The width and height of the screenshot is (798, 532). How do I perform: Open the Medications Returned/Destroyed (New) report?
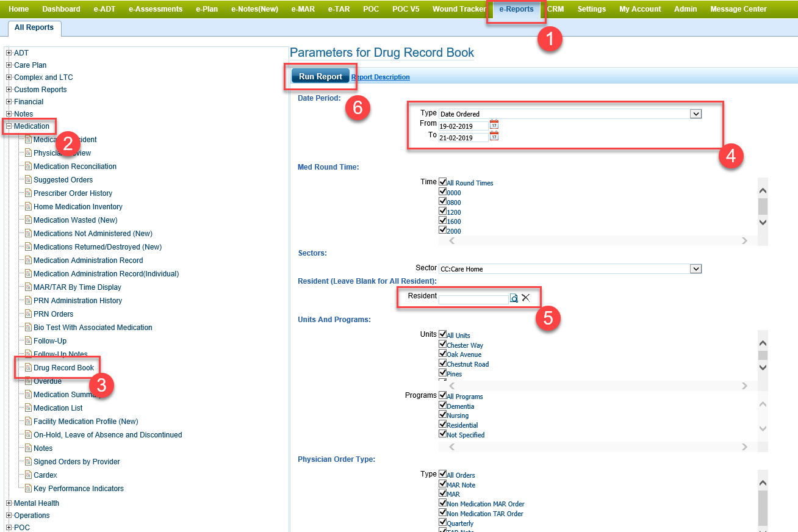[x=97, y=247]
